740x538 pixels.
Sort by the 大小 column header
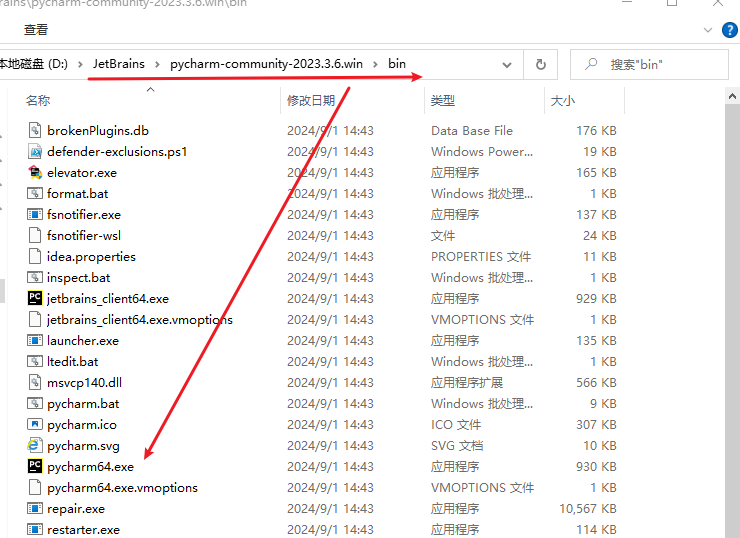tap(563, 101)
